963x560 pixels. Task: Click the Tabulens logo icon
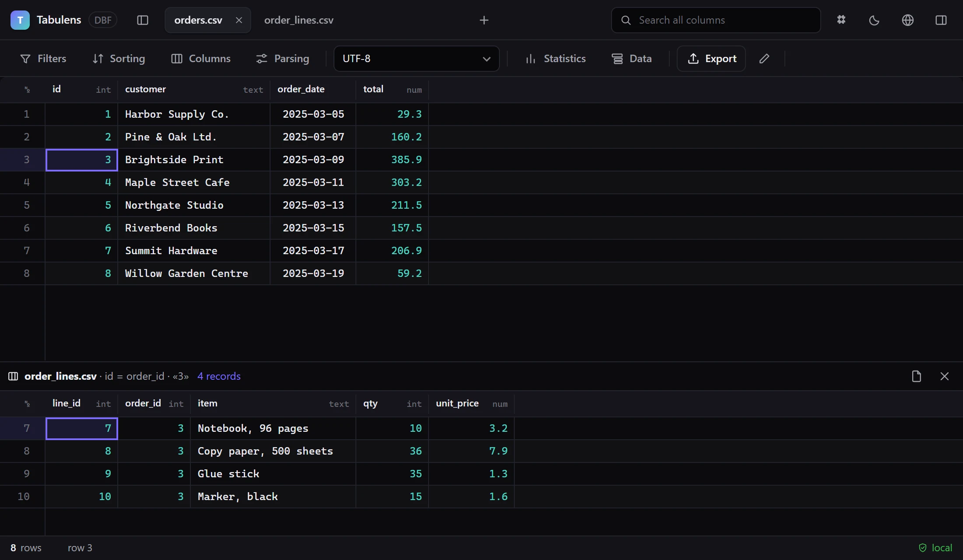pos(20,20)
